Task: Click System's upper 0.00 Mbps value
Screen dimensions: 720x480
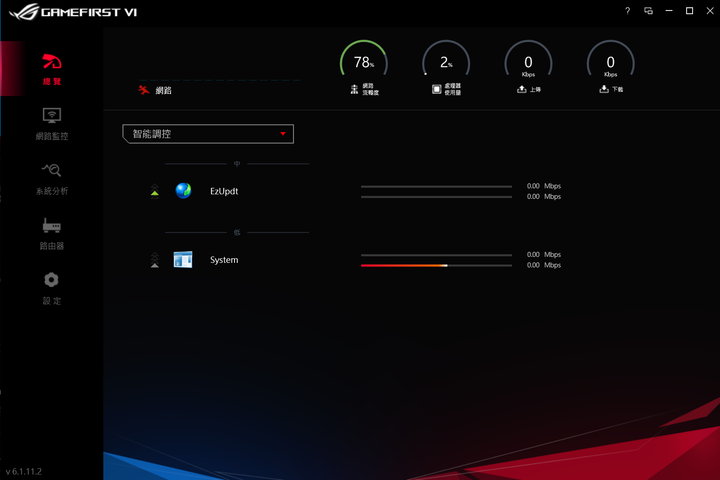Action: [544, 254]
